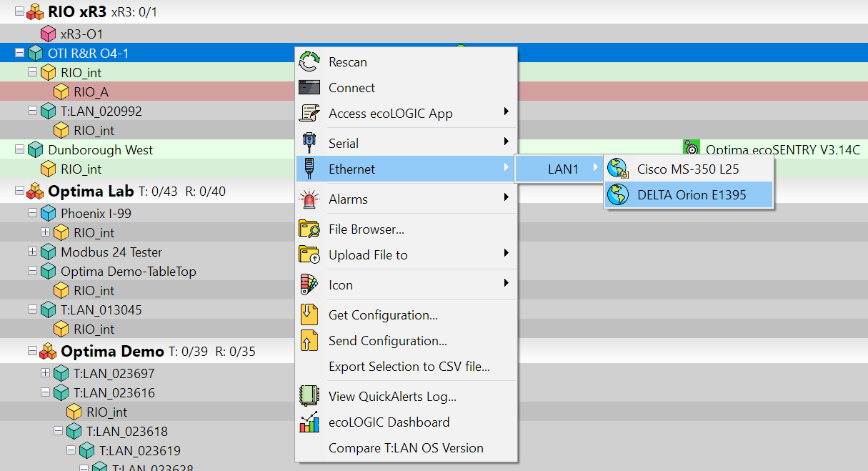Select Send Configuration... entry
868x471 pixels.
click(406, 341)
